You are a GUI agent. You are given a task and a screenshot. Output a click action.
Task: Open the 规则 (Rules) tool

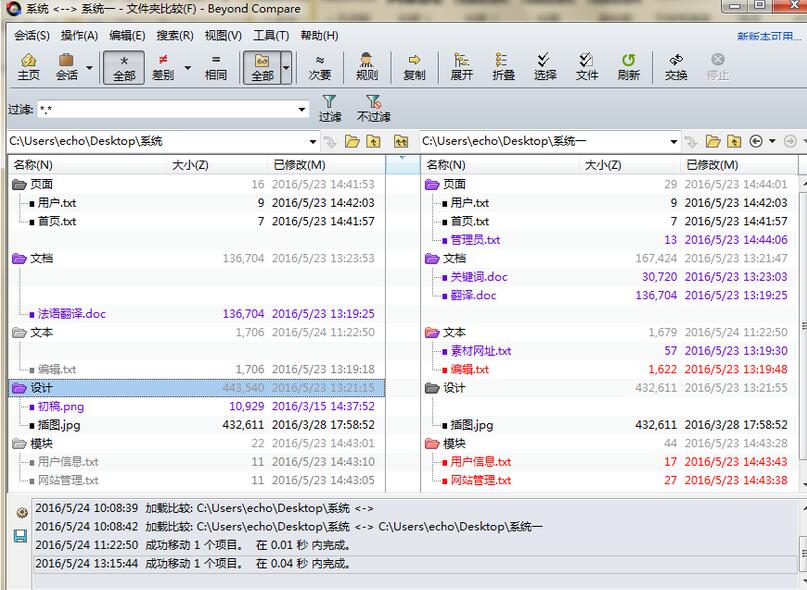click(369, 68)
